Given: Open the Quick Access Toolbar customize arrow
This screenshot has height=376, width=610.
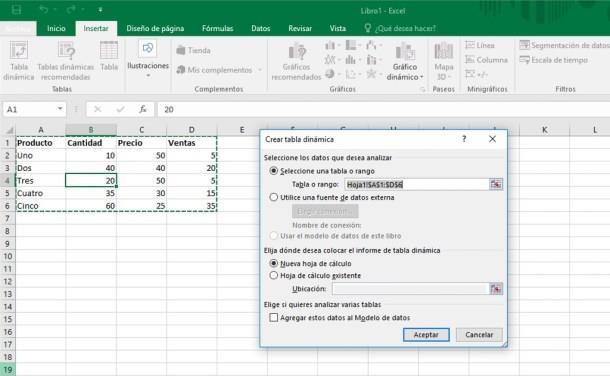Looking at the screenshot, I should [100, 10].
